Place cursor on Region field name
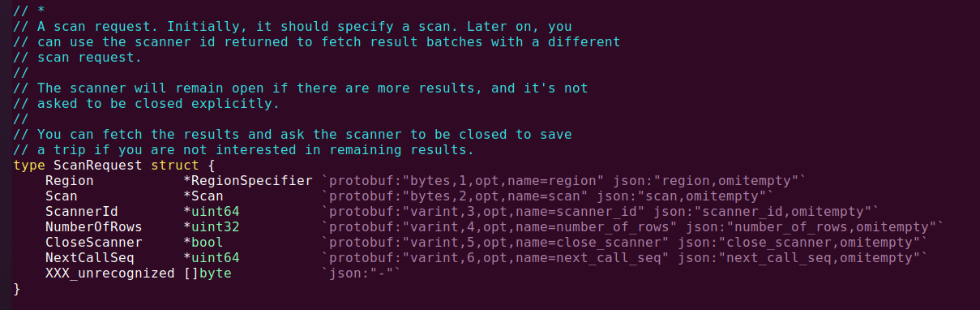 pyautogui.click(x=69, y=181)
